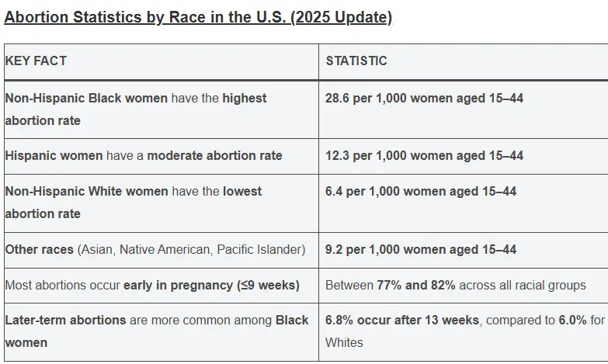The image size is (608, 364).
Task: Select the '9.2 per 1,000 women' statistic
Action: [x=420, y=249]
